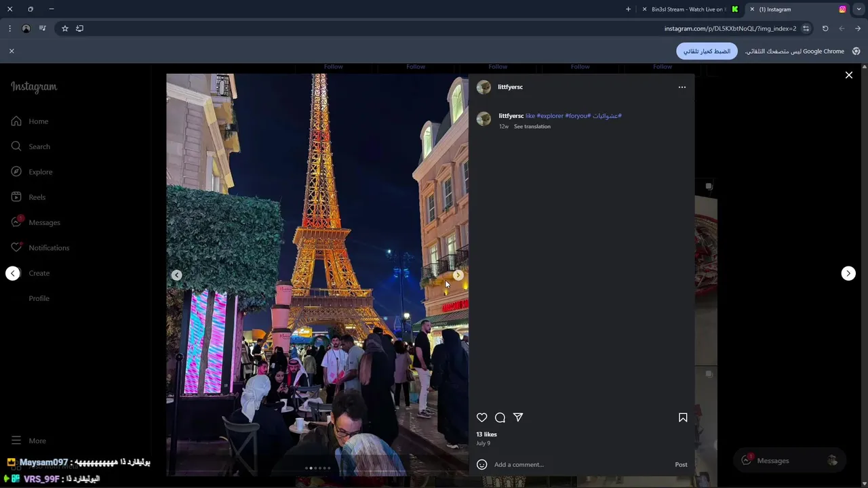Image resolution: width=868 pixels, height=488 pixels.
Task: Click the Post comment button
Action: coord(681,464)
